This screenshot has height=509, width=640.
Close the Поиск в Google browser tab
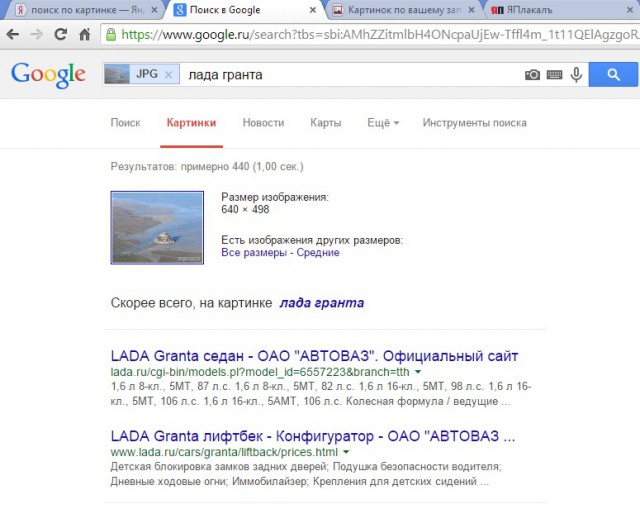[313, 10]
